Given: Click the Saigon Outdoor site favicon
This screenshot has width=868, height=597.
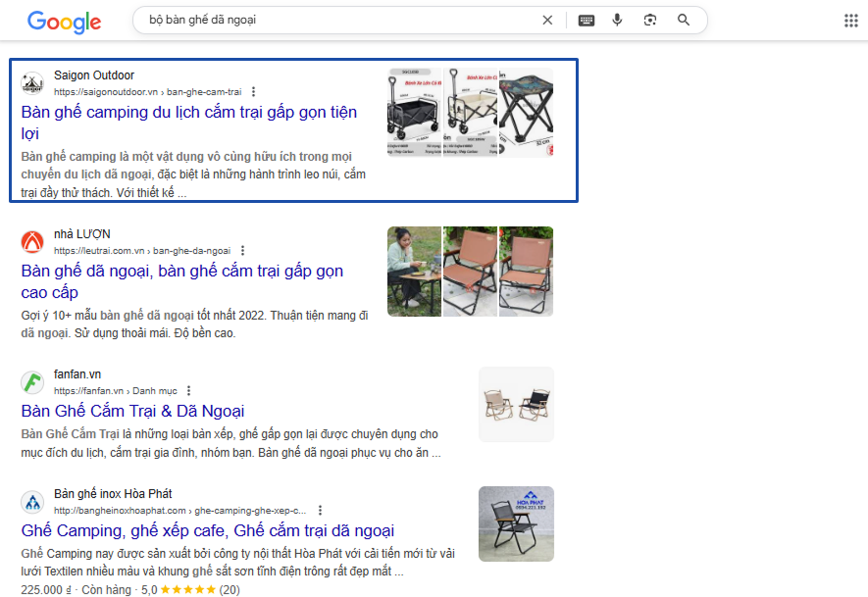Looking at the screenshot, I should (32, 83).
